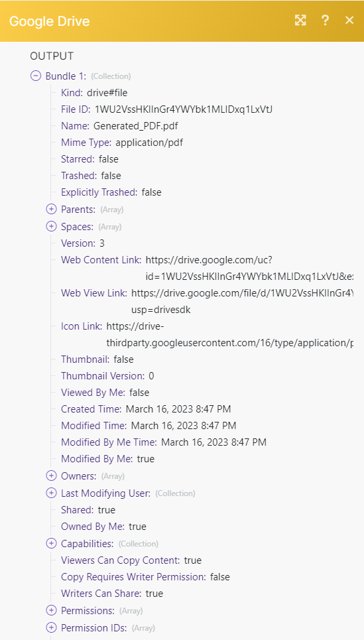364x640 pixels.
Task: Collapse Bundle 1 collection
Action: (36, 76)
